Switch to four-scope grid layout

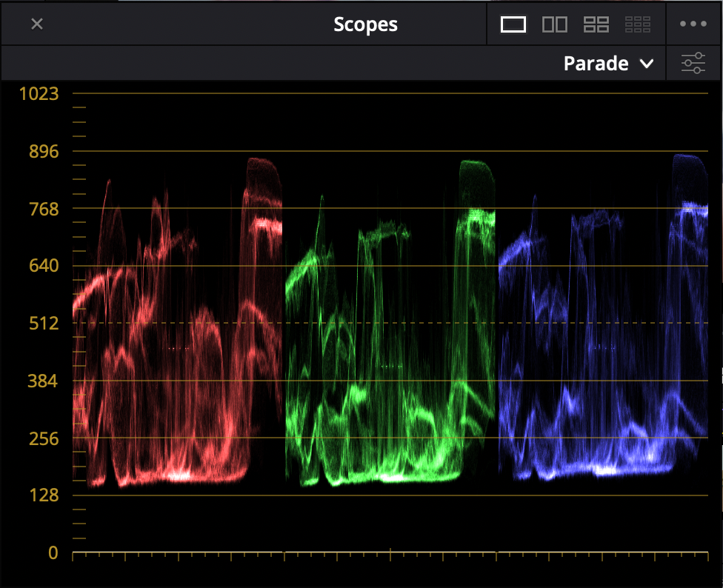coord(596,24)
